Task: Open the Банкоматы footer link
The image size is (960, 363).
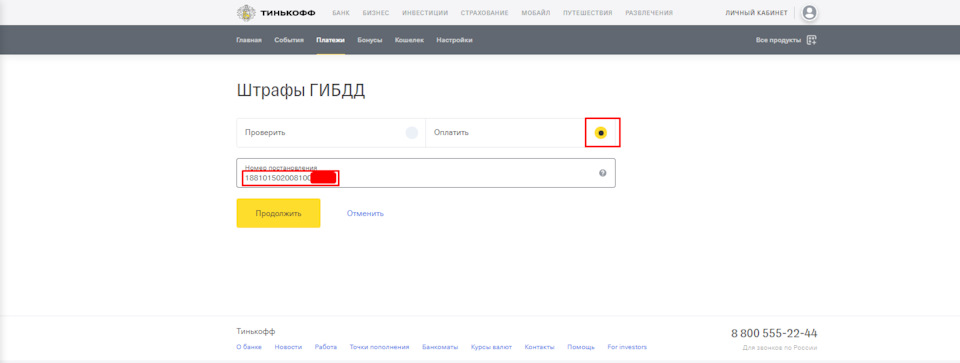Action: [x=440, y=347]
